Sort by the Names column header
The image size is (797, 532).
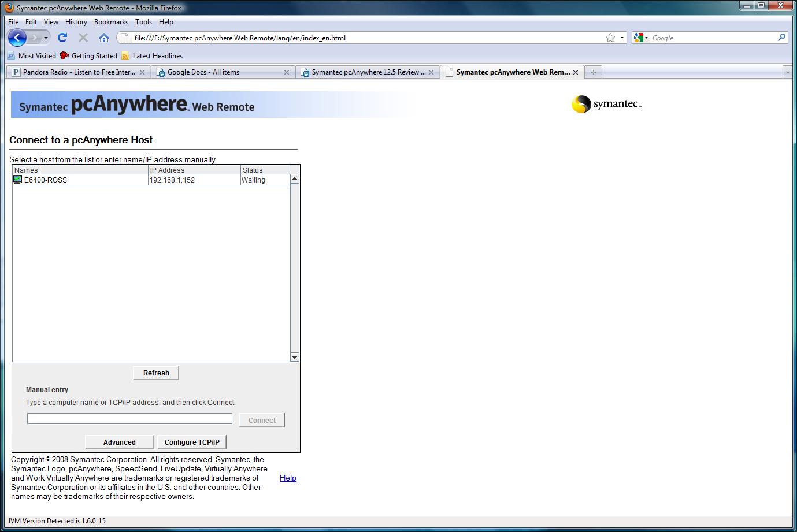(80, 170)
